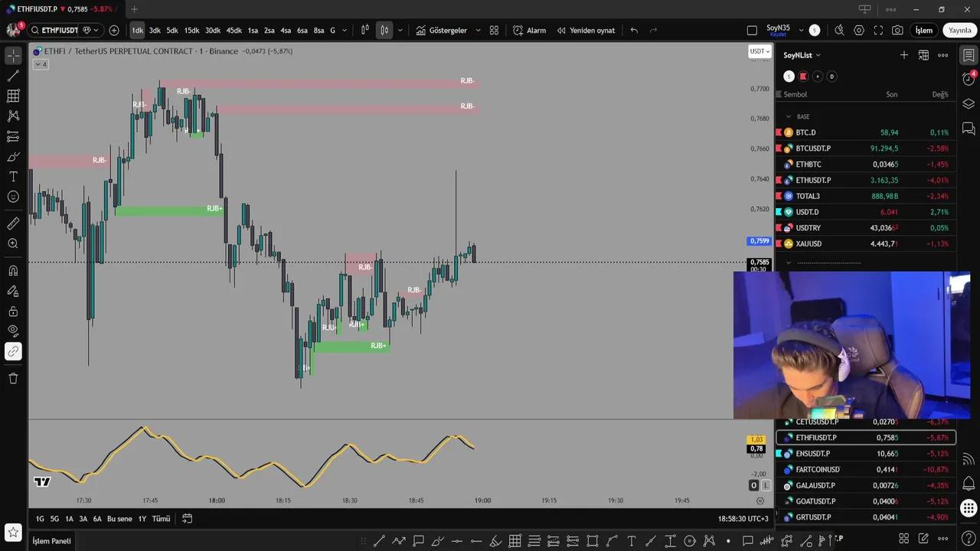Open watchlist advanced view table icon

[923, 55]
